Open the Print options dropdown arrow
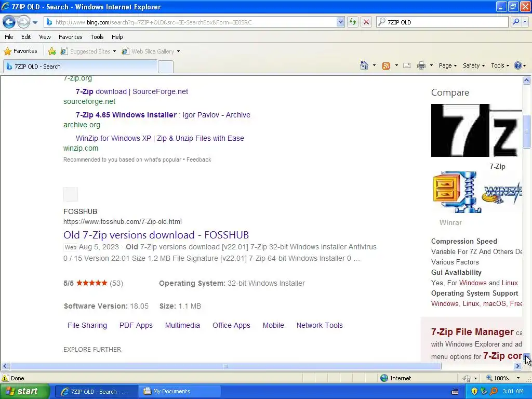Image resolution: width=532 pixels, height=399 pixels. (431, 65)
